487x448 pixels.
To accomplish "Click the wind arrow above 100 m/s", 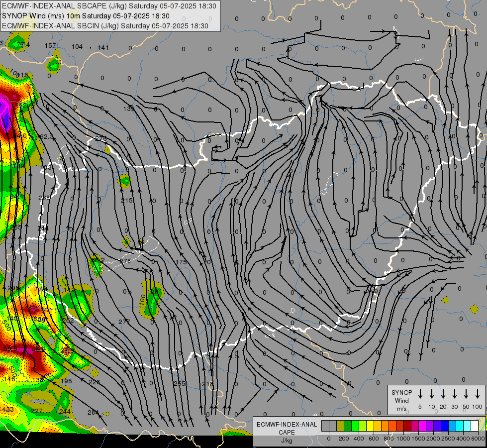I will coord(478,393).
